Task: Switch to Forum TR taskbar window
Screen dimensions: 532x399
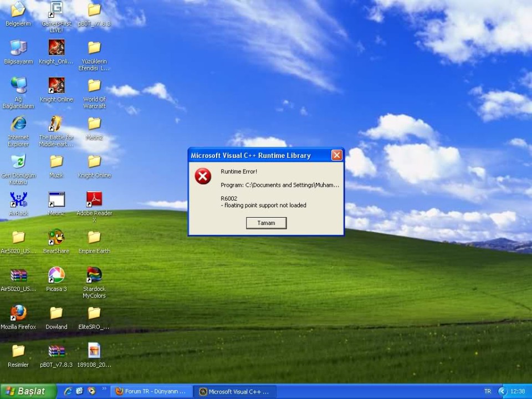Action: click(x=151, y=391)
